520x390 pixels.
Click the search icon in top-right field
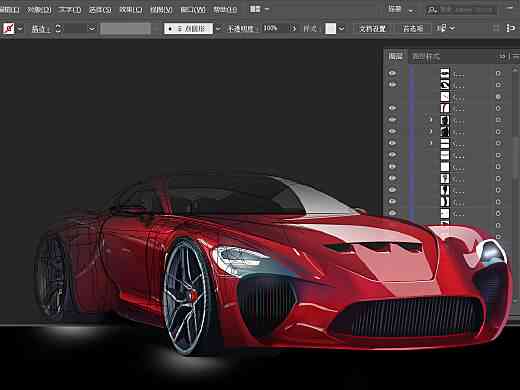[432, 10]
